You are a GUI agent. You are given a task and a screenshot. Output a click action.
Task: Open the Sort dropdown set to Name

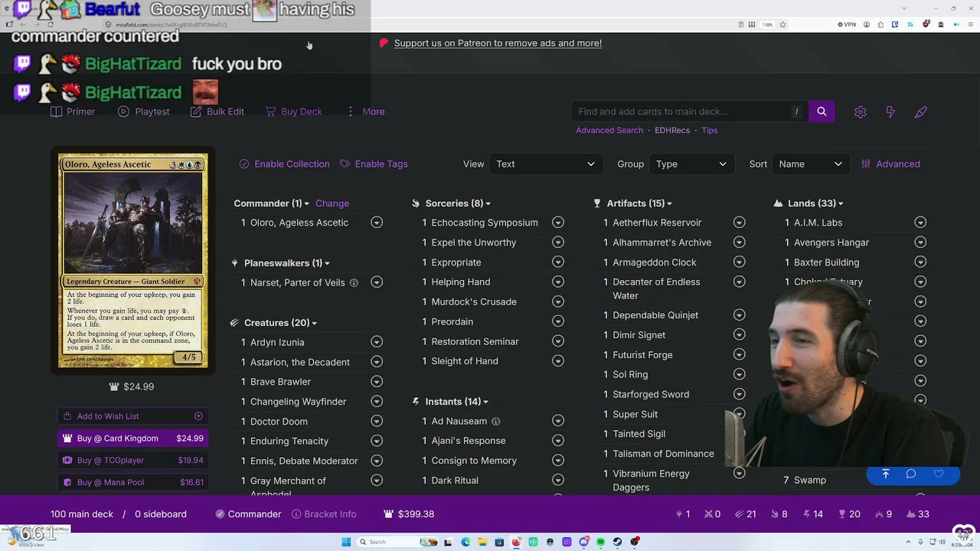point(810,164)
